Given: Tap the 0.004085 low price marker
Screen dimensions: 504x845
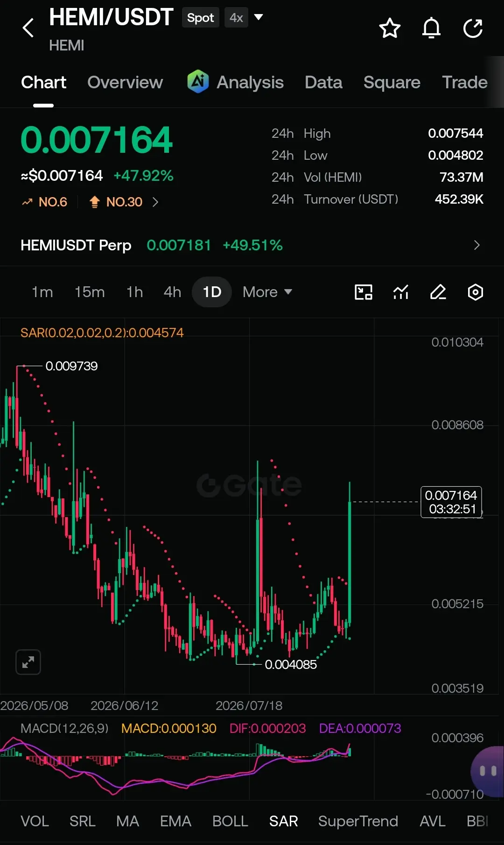Looking at the screenshot, I should 291,664.
